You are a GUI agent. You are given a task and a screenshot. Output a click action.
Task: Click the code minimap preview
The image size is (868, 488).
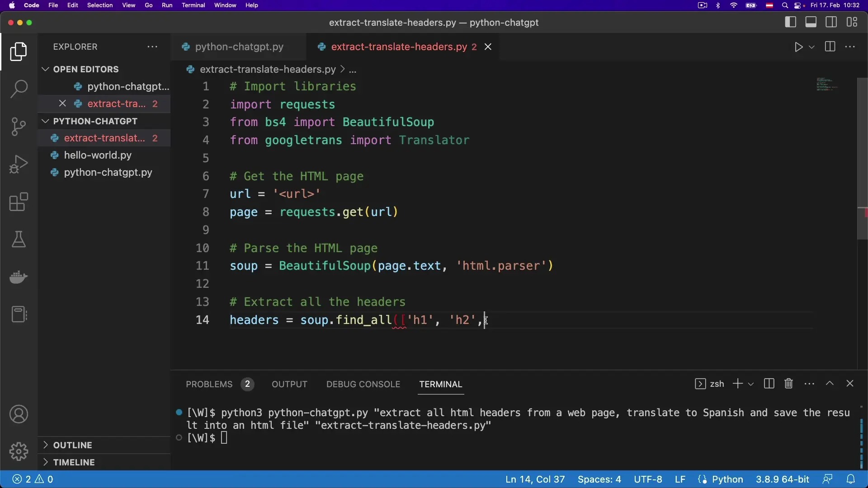pyautogui.click(x=827, y=84)
